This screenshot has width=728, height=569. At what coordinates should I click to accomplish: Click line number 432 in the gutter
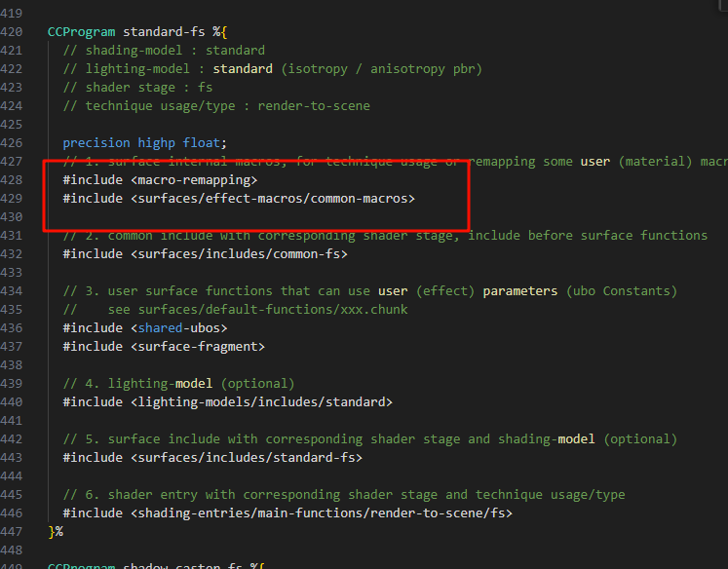(x=12, y=253)
